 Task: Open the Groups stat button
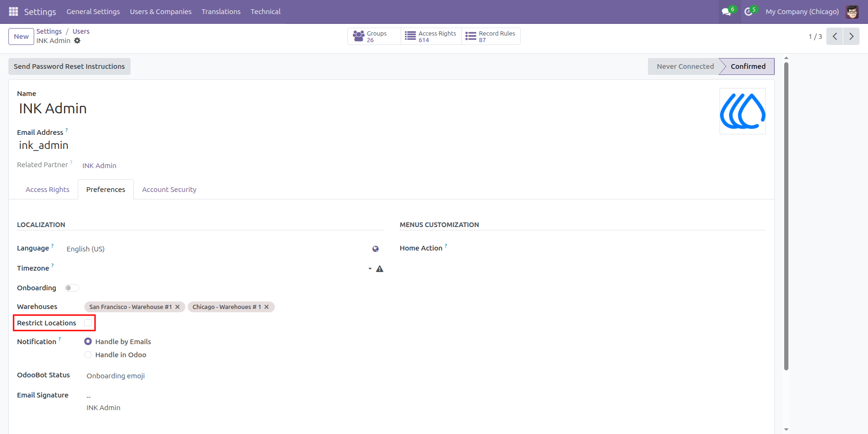(x=374, y=37)
